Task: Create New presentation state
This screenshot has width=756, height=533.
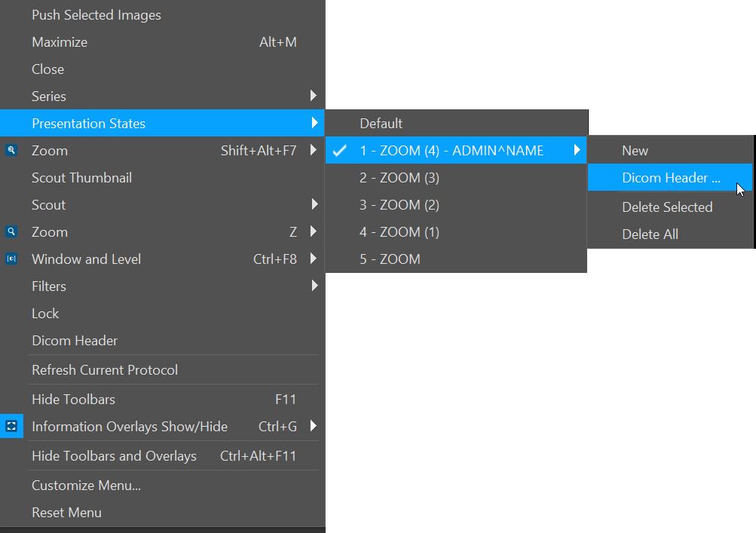Action: pos(635,151)
